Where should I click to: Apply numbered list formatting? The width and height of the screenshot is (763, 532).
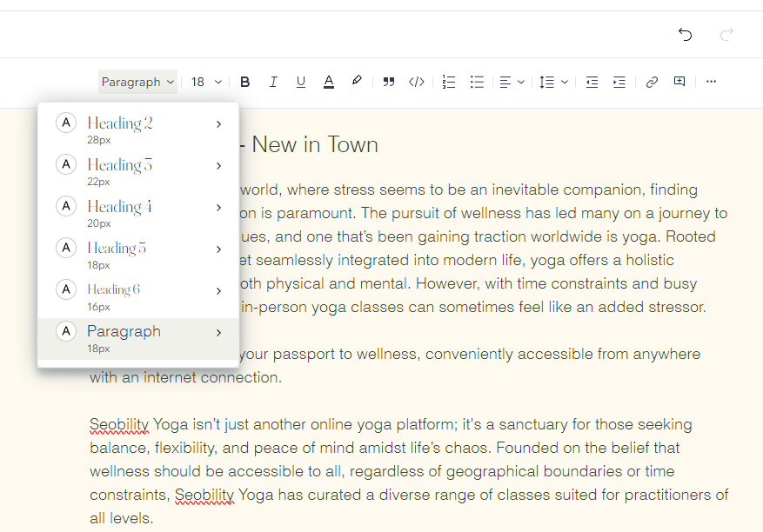coord(449,82)
